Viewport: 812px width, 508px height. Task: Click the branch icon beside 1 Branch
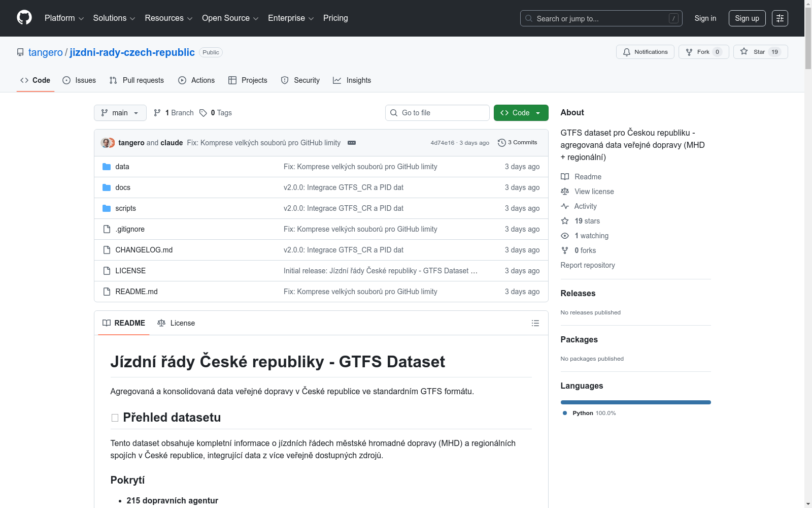tap(157, 113)
